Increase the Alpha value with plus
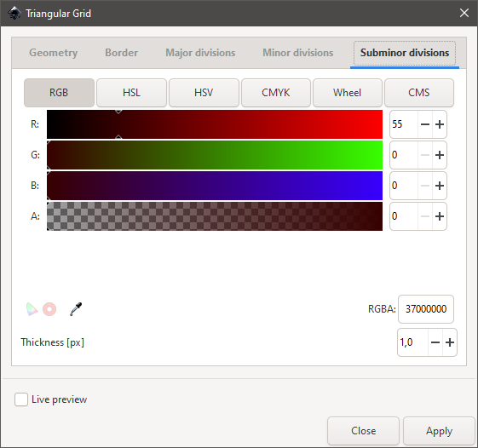This screenshot has width=478, height=448. click(440, 216)
